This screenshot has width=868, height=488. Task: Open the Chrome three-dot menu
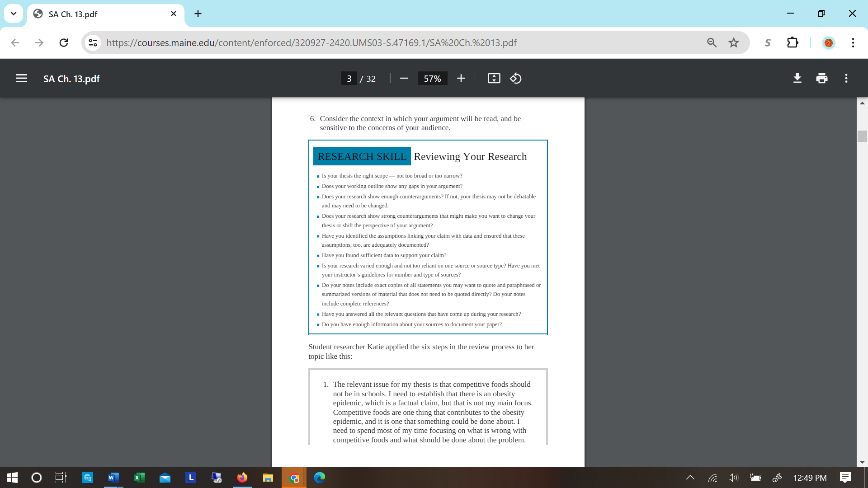853,42
